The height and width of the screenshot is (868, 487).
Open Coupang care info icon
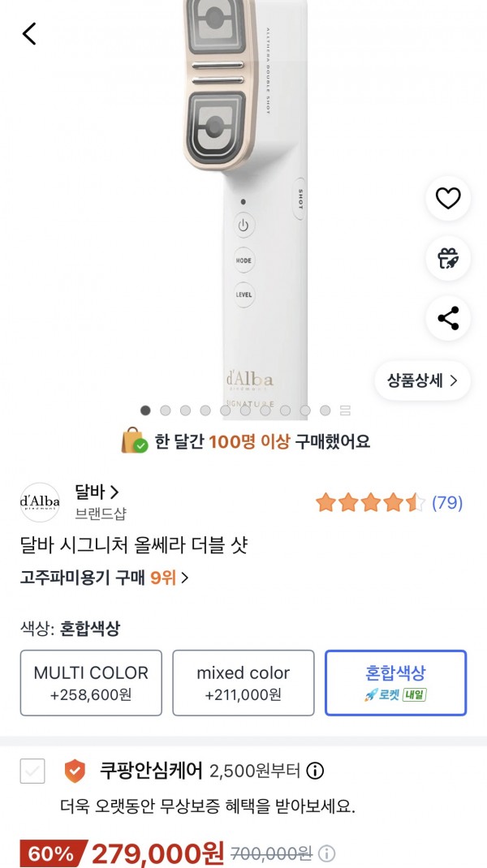tap(316, 771)
